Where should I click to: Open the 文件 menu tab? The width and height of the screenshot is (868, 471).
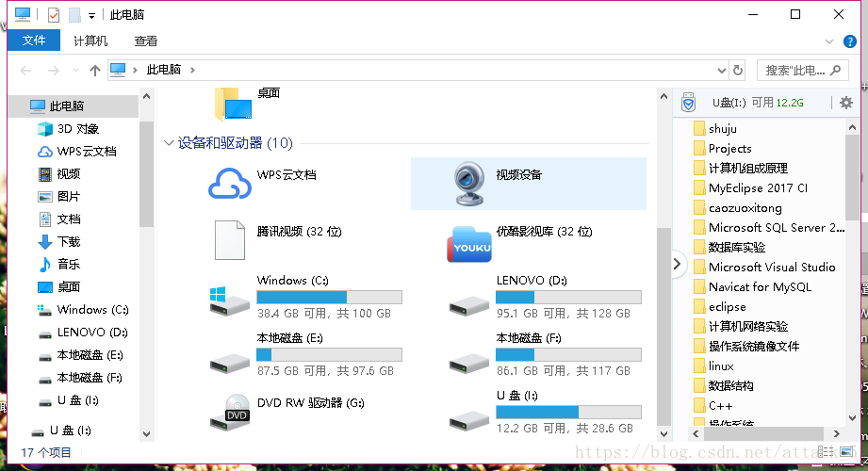[34, 41]
